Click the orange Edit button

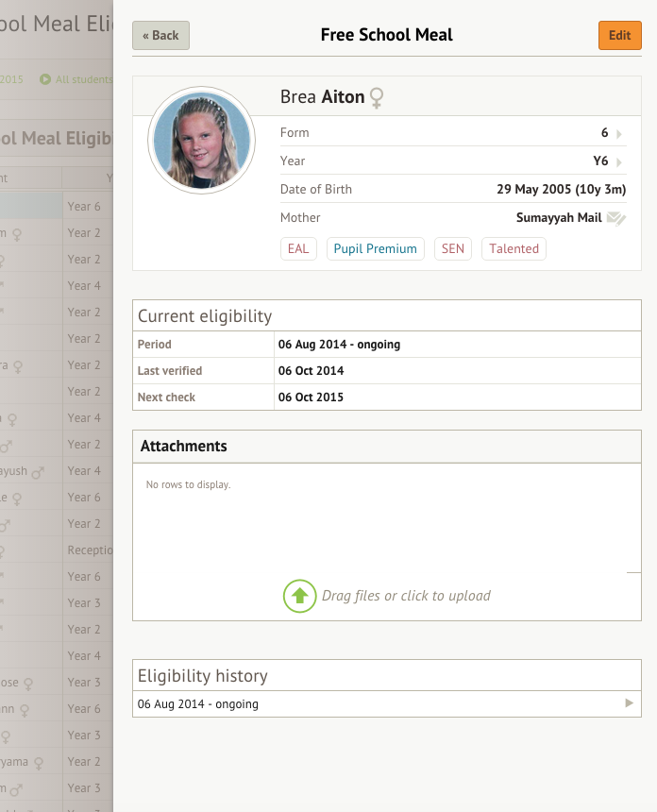[620, 35]
